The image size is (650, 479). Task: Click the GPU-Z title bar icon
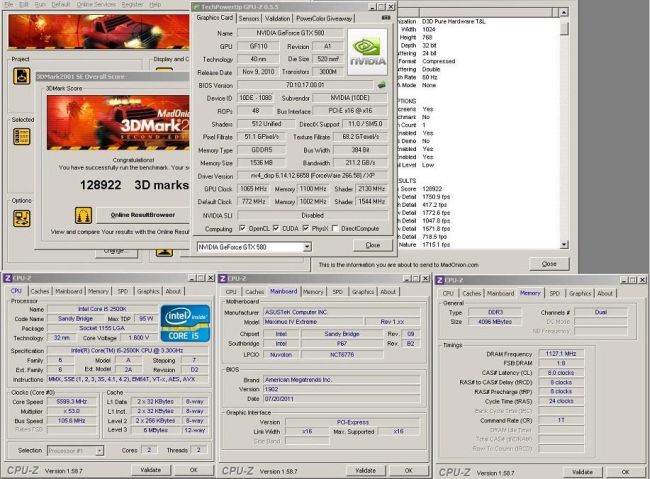[x=196, y=7]
